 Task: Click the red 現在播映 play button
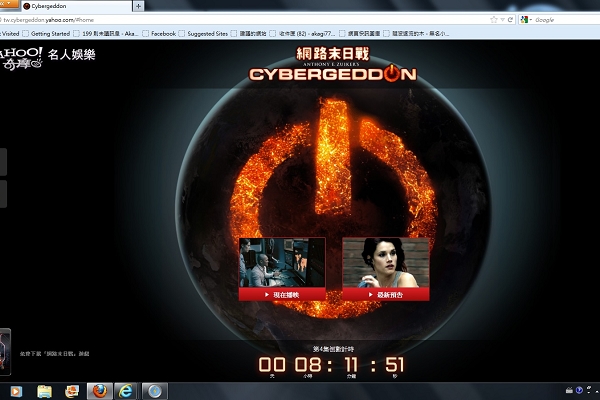point(282,295)
